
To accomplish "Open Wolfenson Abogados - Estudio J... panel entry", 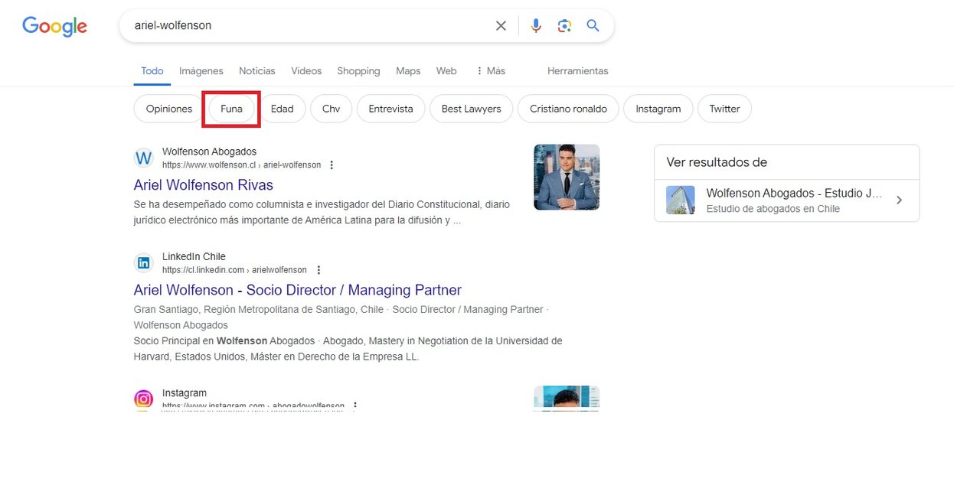I will 787,200.
